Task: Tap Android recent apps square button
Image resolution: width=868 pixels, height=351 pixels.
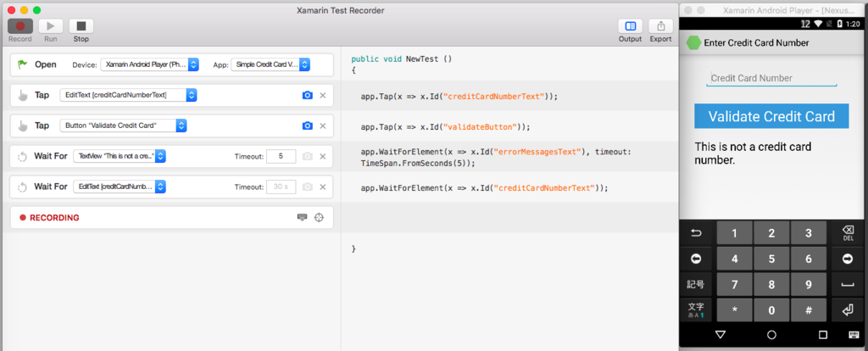Action: [823, 334]
